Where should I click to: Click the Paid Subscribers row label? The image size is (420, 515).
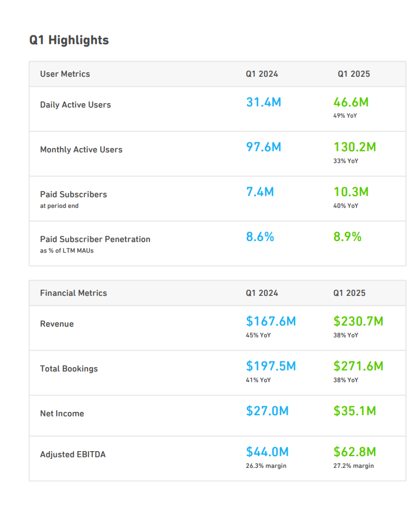73,194
